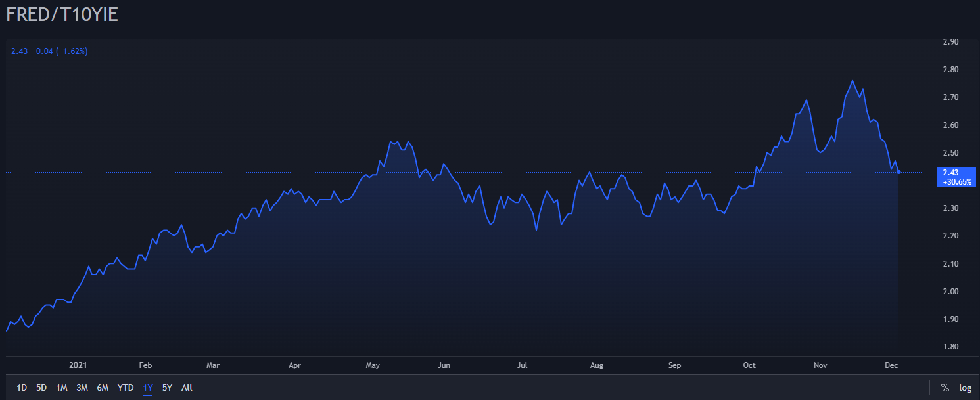Click the 2.70 price axis label

(950, 97)
